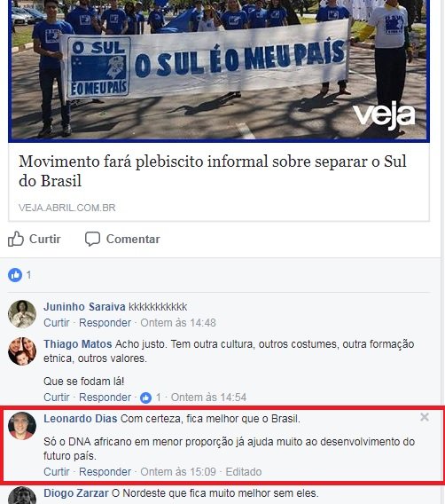Open Diogo Zarzar's avatar
The image size is (445, 504).
(22, 495)
